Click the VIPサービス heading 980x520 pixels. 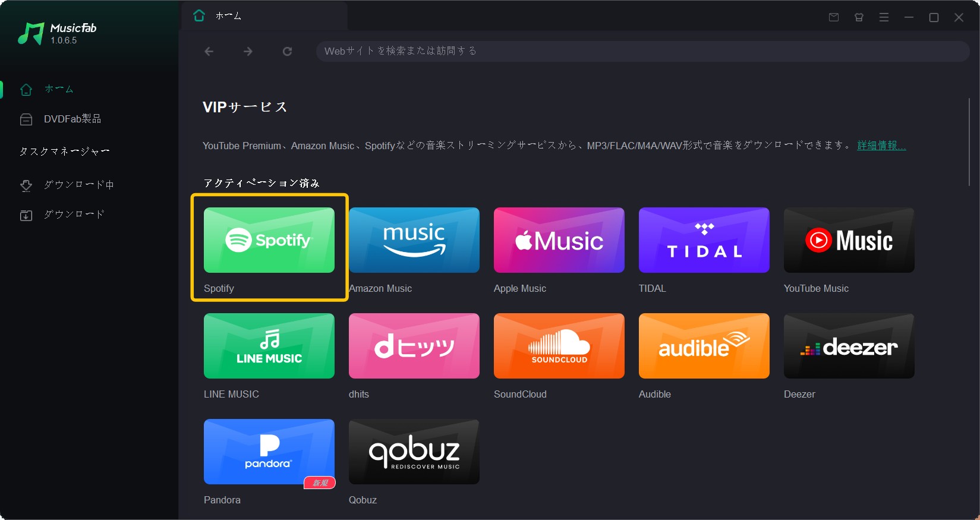[245, 107]
